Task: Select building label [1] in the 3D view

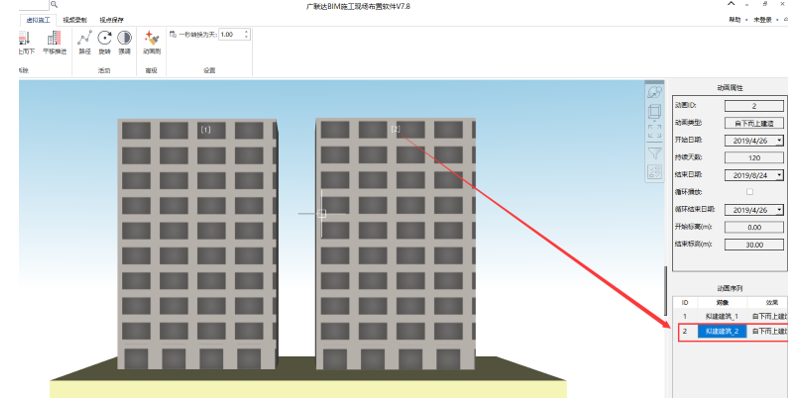Action: (206, 130)
